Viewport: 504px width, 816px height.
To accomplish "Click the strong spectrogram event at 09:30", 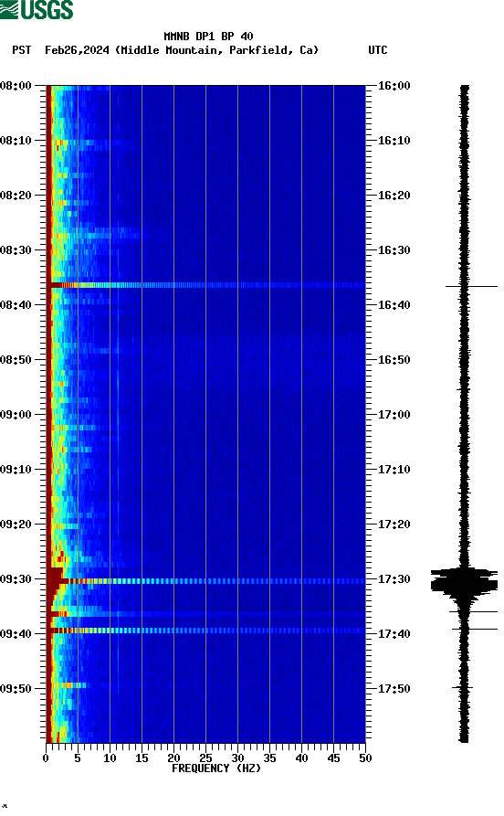I will [206, 581].
